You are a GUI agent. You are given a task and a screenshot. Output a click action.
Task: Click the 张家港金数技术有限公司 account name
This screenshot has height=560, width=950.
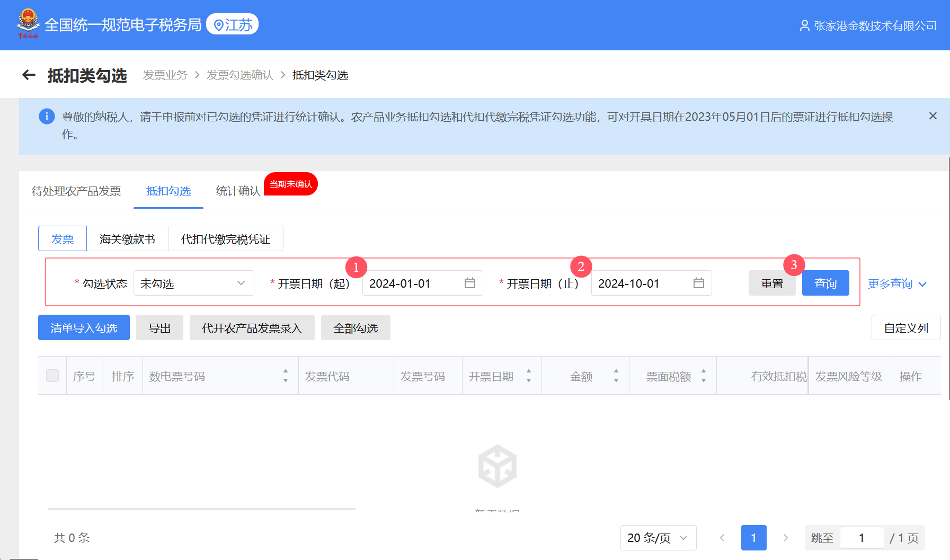coord(875,25)
